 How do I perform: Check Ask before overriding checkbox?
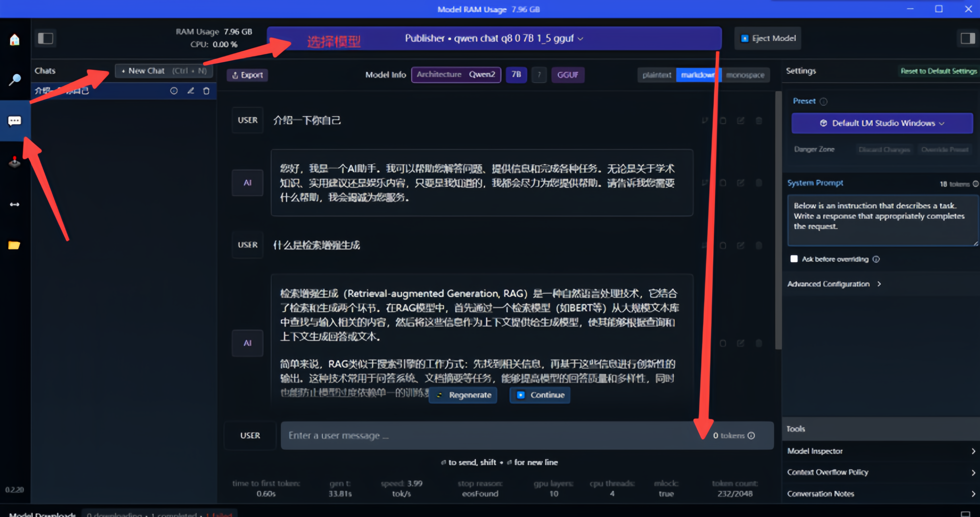point(794,259)
